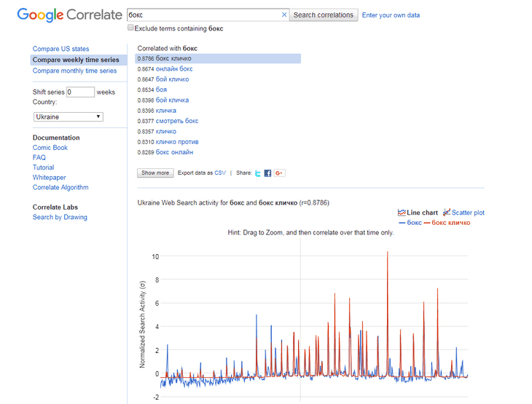Export data as CSV link

(x=220, y=173)
